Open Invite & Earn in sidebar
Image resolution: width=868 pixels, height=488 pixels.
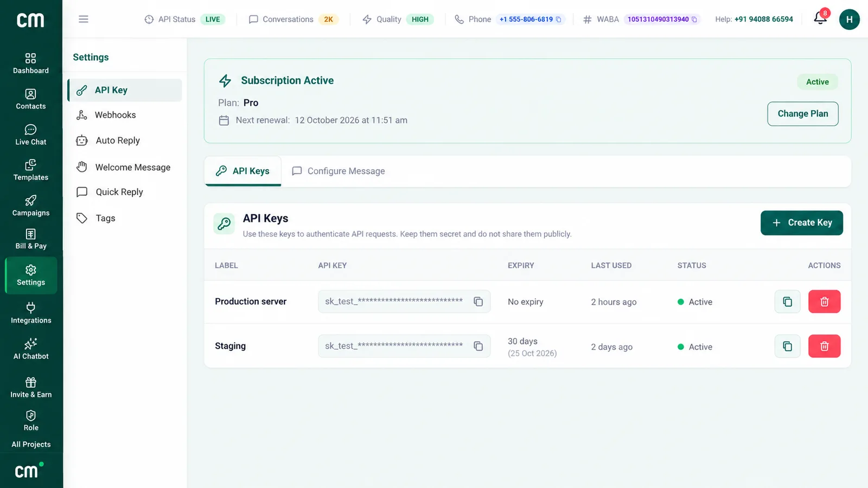pos(31,388)
